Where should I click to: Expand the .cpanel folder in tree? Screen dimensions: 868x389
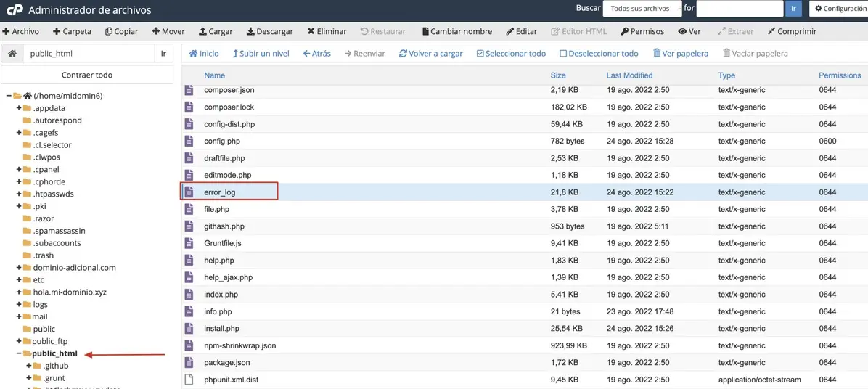click(x=19, y=170)
